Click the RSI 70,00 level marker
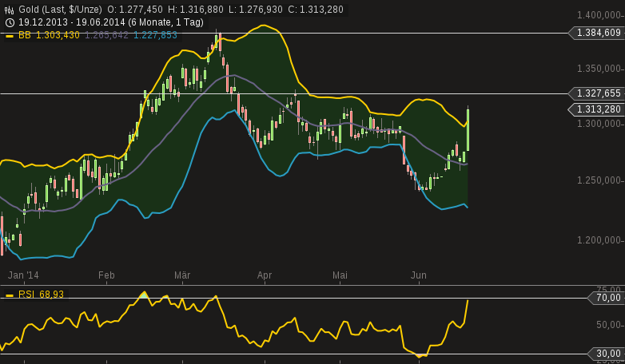 (605, 298)
